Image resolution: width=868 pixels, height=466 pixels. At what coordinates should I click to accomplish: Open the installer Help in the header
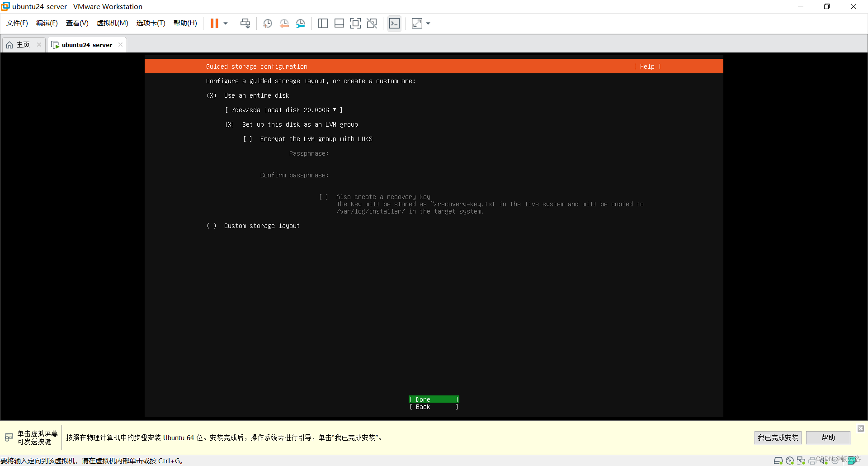click(x=647, y=67)
